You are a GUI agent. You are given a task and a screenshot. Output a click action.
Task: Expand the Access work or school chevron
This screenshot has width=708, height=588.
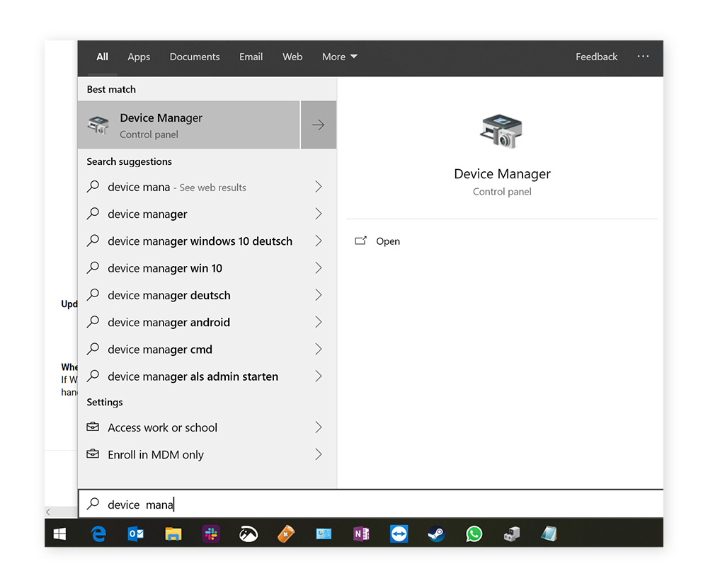(319, 427)
